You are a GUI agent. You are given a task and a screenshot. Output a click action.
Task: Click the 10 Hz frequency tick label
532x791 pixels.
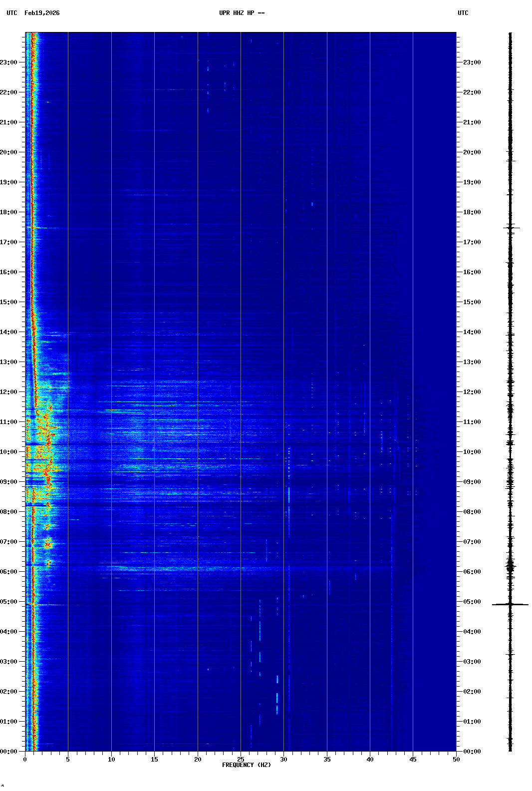coord(111,760)
